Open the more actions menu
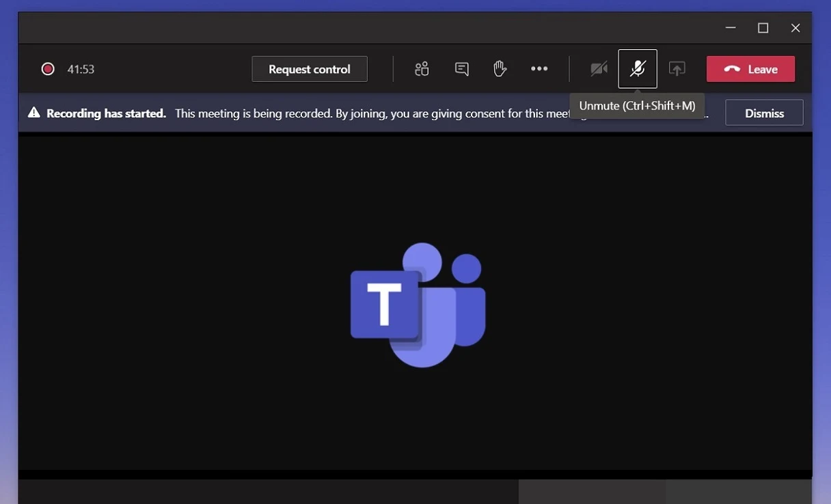The height and width of the screenshot is (504, 831). [539, 68]
